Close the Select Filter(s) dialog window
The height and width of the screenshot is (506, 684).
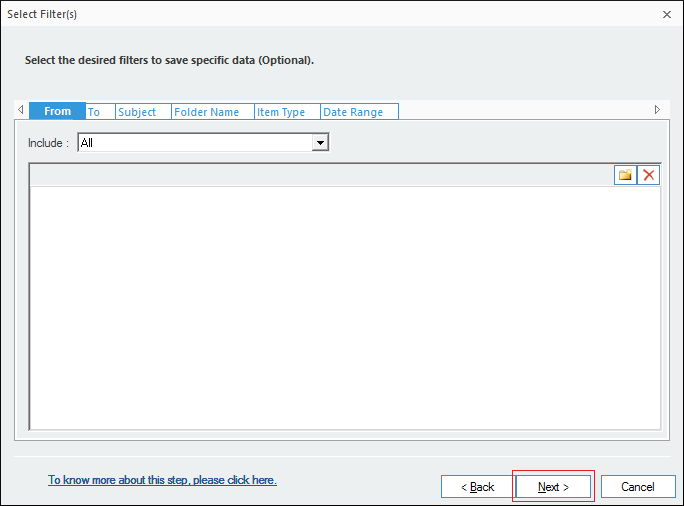click(x=666, y=14)
